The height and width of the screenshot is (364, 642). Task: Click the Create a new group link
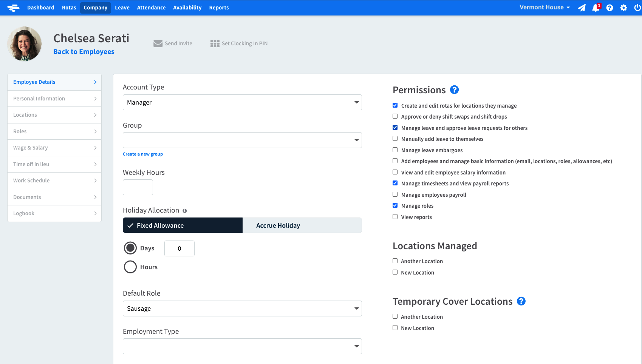click(143, 154)
